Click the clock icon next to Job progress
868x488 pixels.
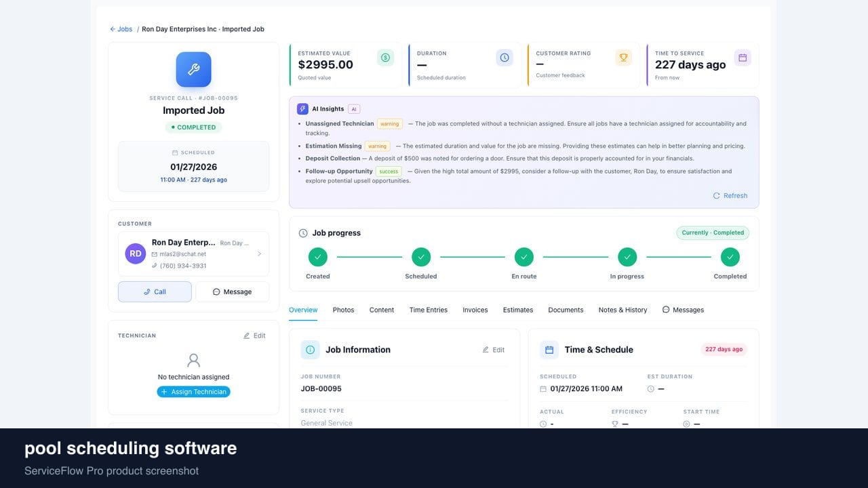pos(303,233)
